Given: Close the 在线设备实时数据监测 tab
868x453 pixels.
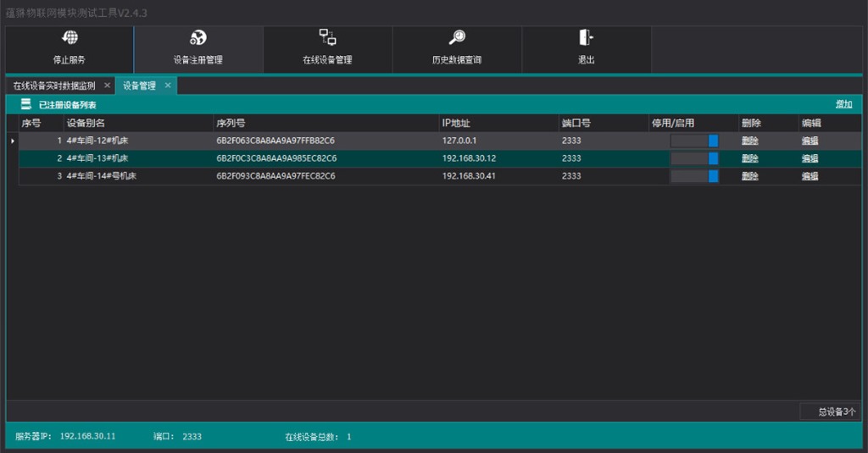Looking at the screenshot, I should pyautogui.click(x=107, y=86).
